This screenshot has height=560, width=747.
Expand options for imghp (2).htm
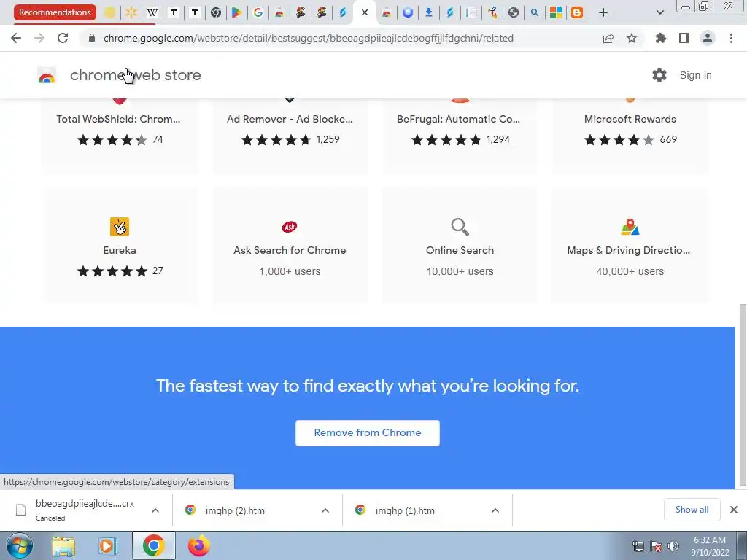click(x=325, y=510)
